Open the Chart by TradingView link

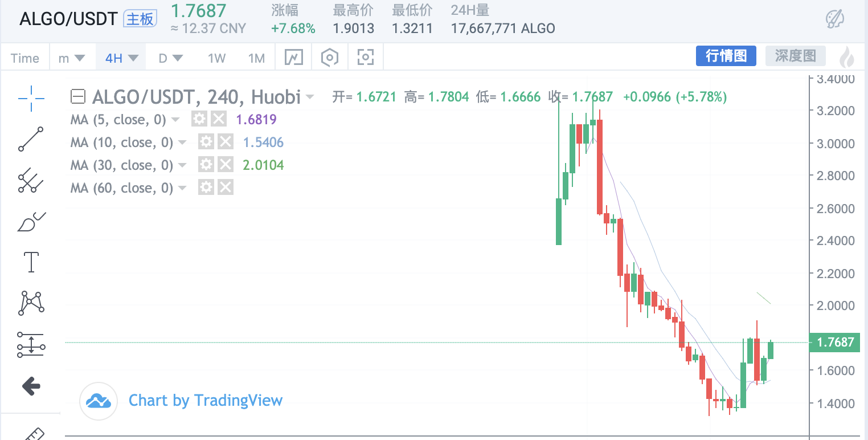[x=205, y=400]
